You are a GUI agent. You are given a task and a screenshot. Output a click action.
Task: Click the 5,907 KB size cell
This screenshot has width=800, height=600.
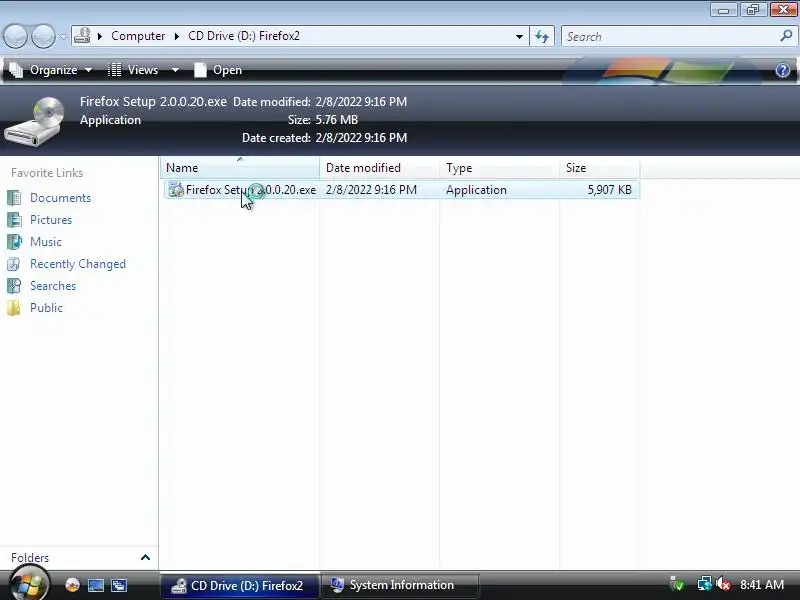coord(610,190)
